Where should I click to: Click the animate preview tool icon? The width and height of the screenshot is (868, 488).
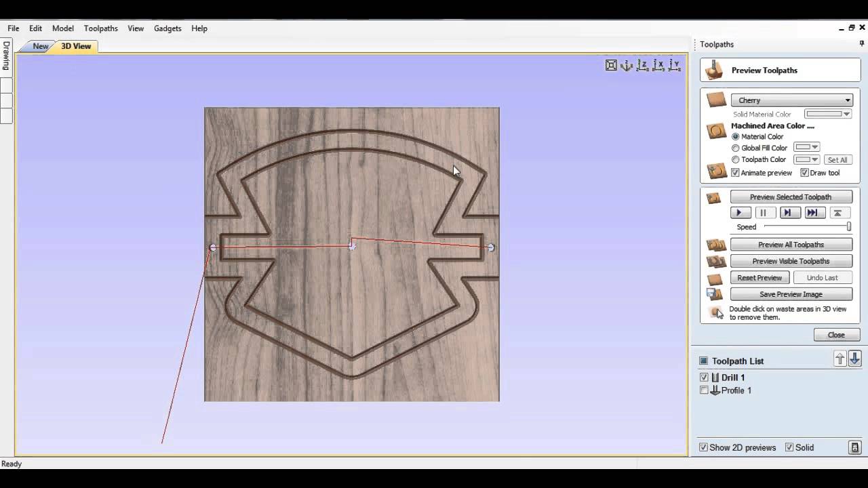716,171
